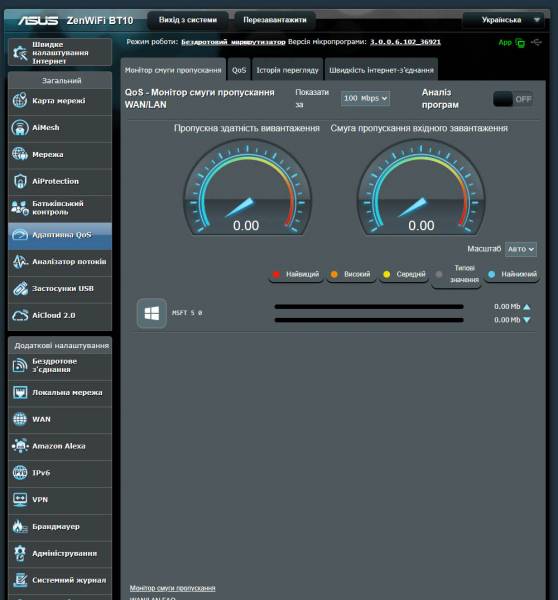Open the IPv6 icon
Screen dimensions: 558x600
[x=20, y=473]
